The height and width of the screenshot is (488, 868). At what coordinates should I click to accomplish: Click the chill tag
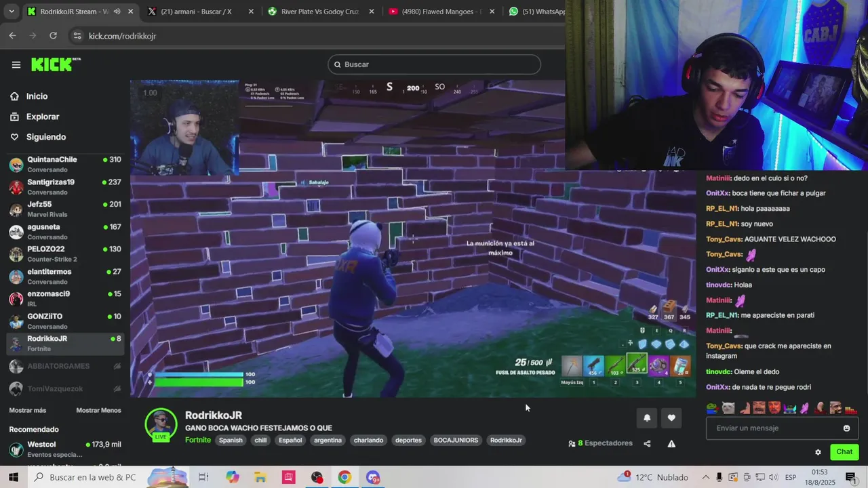tap(260, 441)
